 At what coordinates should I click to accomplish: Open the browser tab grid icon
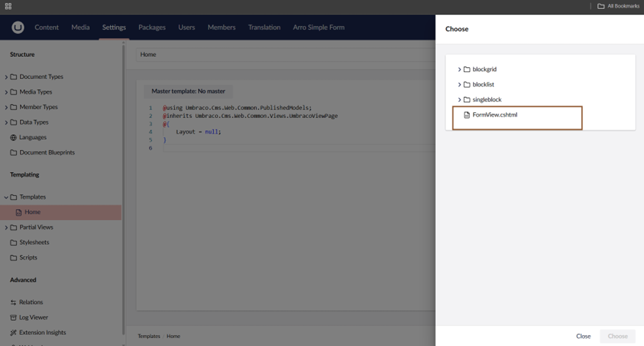[8, 6]
